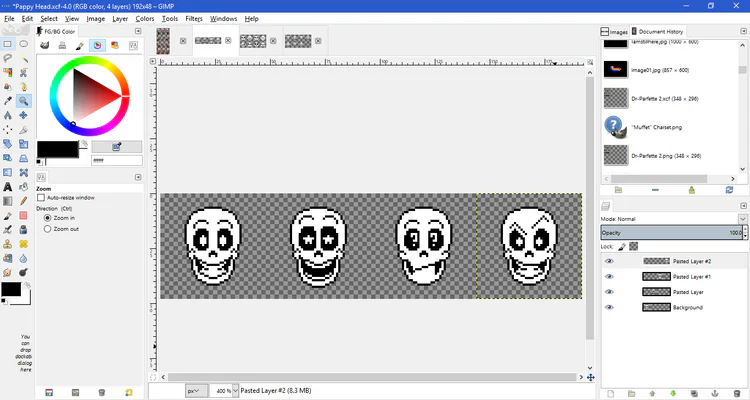750x400 pixels.
Task: Select the Scissors Select tool
Action: tap(23, 73)
